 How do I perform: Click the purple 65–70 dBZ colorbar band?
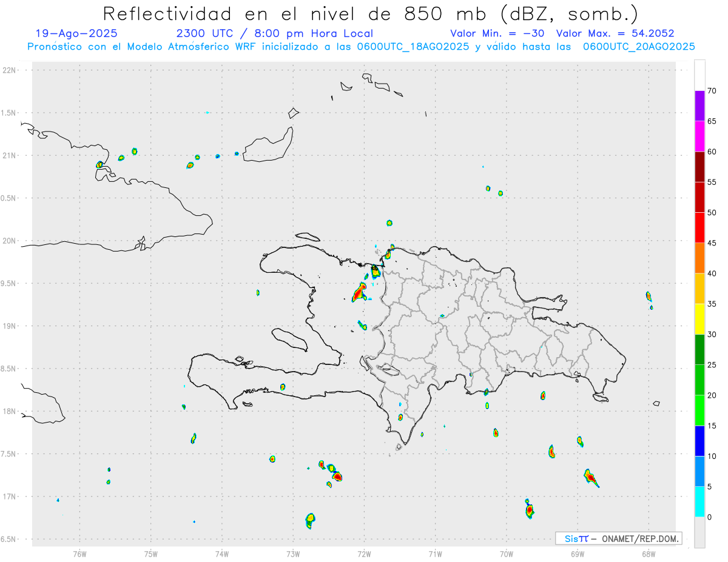click(699, 105)
